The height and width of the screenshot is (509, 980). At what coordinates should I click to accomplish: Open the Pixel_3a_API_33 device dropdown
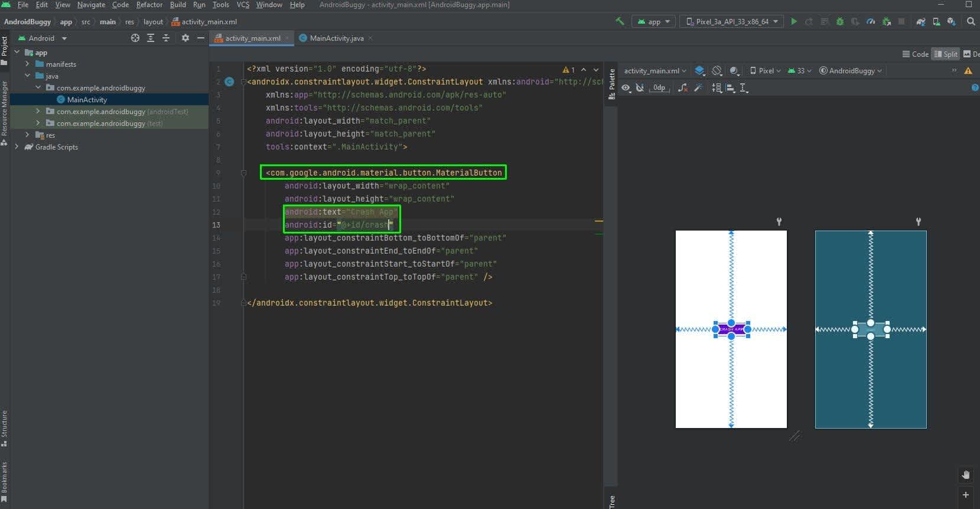(732, 21)
